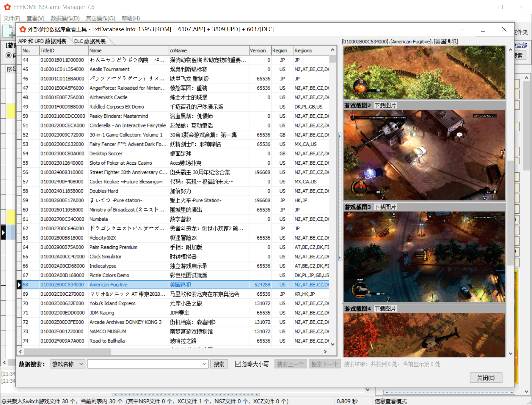532x405 pixels.
Task: Click TitleID 010002B00C534000 cell
Action: (x=64, y=285)
